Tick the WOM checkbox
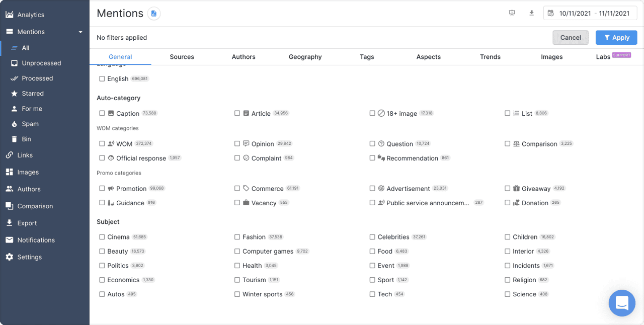Image resolution: width=644 pixels, height=325 pixels. (x=102, y=143)
